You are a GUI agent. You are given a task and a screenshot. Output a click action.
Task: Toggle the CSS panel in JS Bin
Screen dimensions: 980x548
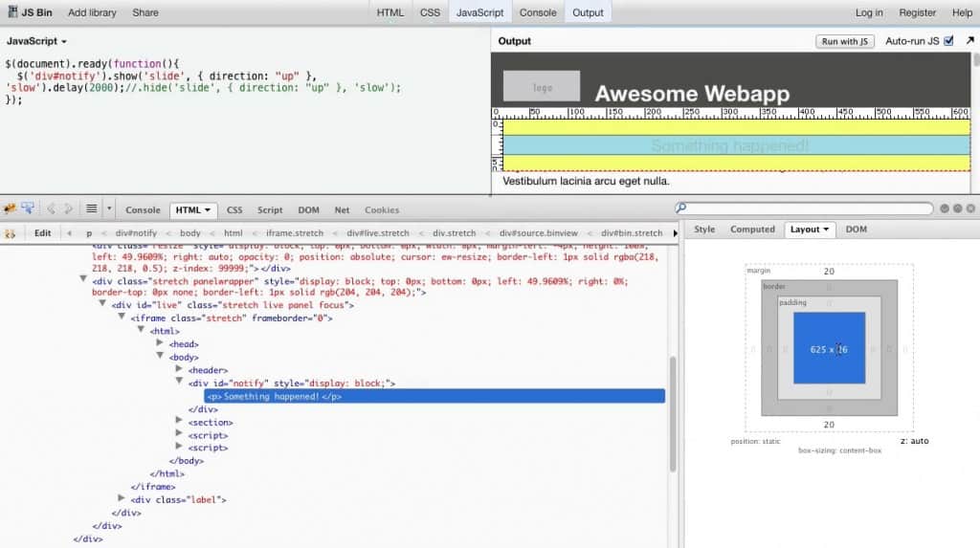pyautogui.click(x=430, y=12)
